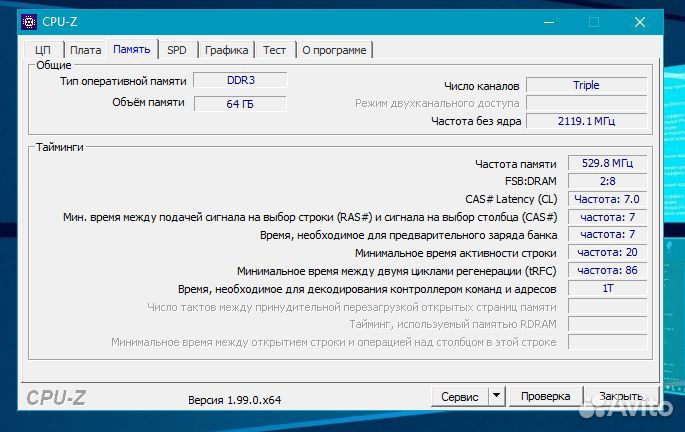The width and height of the screenshot is (685, 432).
Task: Click the Число каналов label
Action: click(x=481, y=86)
